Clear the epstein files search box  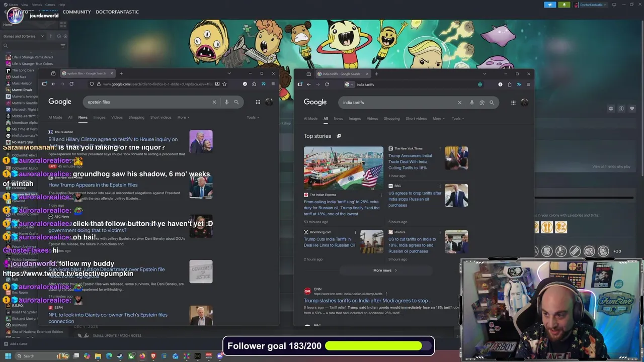click(x=214, y=102)
